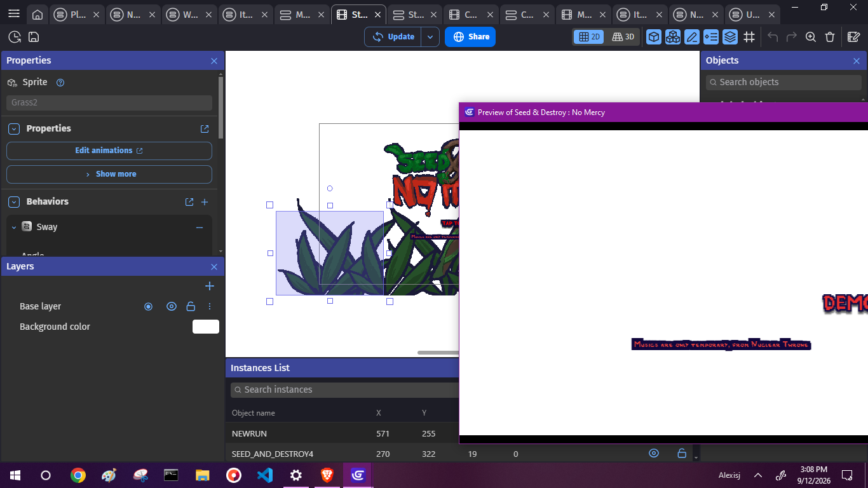868x488 pixels.
Task: Toggle the grid icon in toolbar
Action: [749, 37]
